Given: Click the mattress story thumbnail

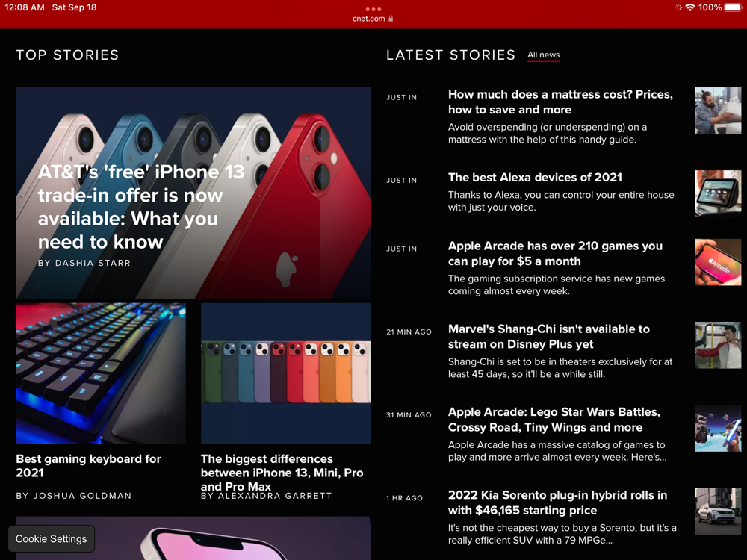Looking at the screenshot, I should click(x=717, y=111).
